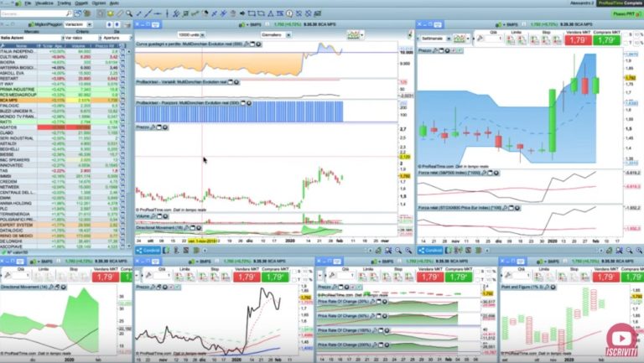Select the ITALIA INDEPEND... row
The image size is (644, 363).
pos(60,51)
